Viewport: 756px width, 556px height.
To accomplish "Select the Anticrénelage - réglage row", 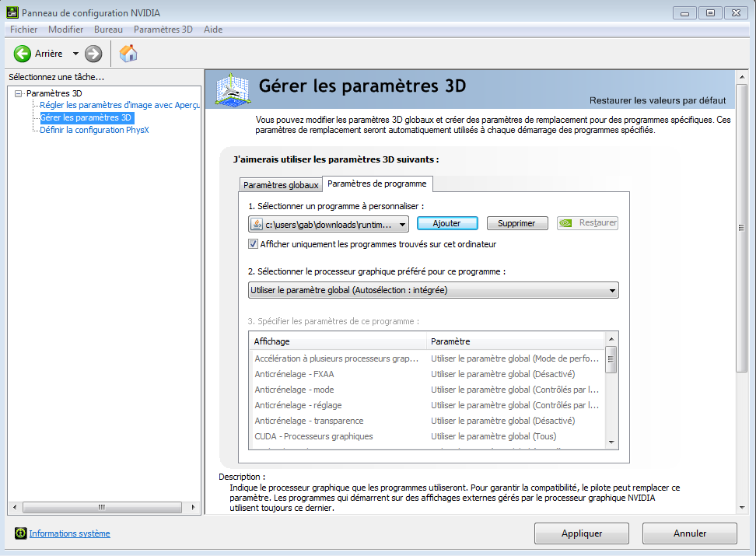I will 427,406.
